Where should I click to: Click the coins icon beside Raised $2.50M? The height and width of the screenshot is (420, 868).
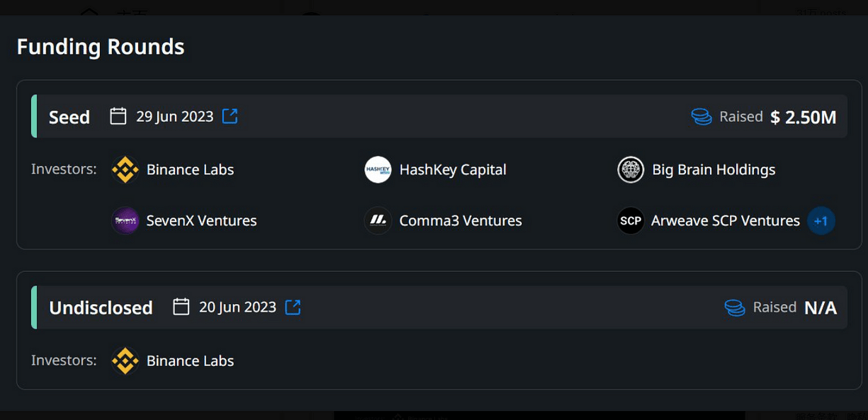pos(701,117)
